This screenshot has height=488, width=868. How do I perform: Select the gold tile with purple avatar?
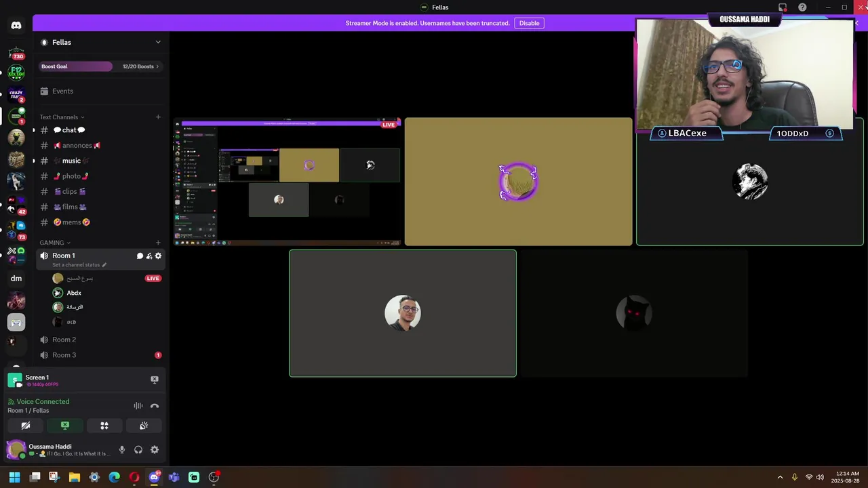[x=518, y=182]
